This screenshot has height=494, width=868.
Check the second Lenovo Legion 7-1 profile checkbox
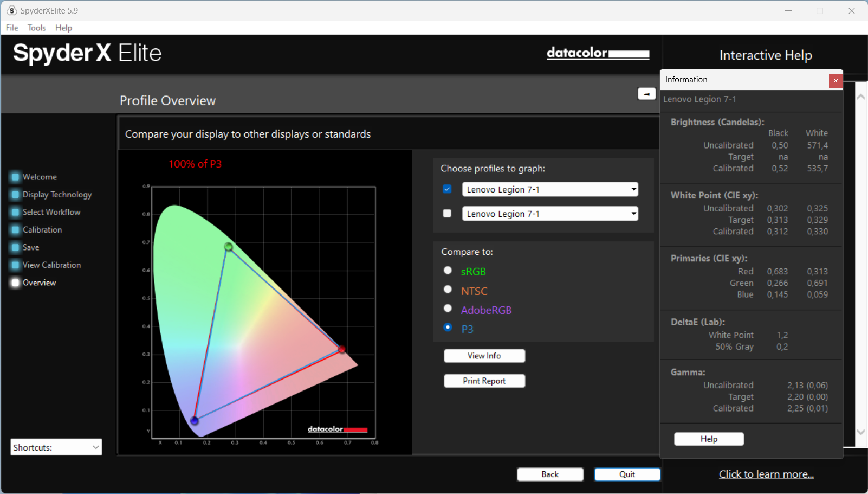447,213
